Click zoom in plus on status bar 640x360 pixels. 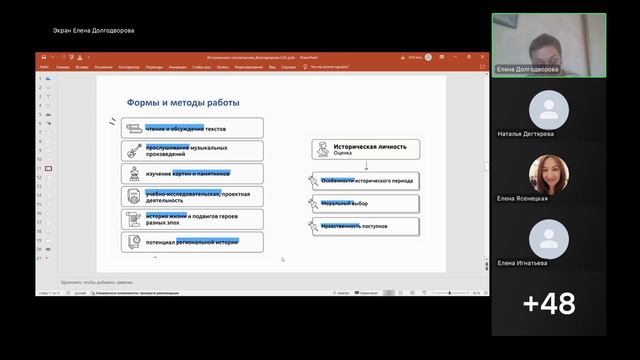point(468,293)
